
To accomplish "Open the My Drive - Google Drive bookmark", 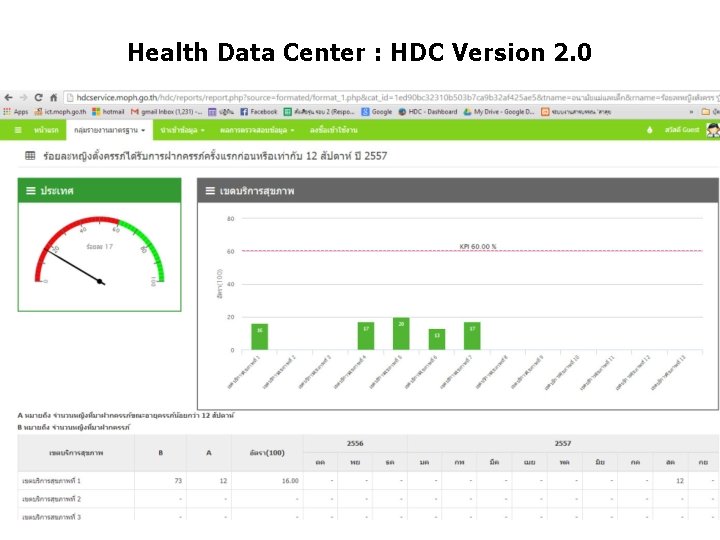I will click(x=499, y=112).
